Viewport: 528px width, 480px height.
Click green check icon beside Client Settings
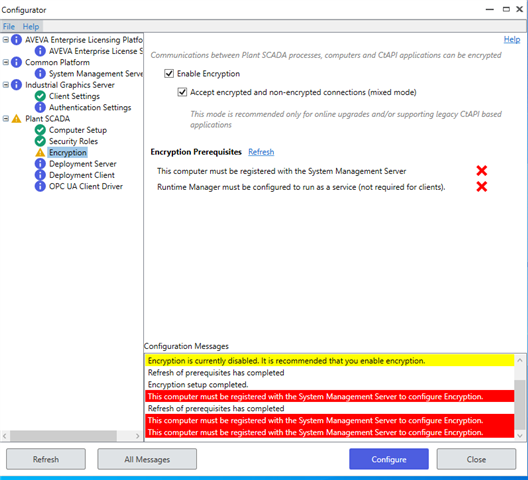point(40,96)
